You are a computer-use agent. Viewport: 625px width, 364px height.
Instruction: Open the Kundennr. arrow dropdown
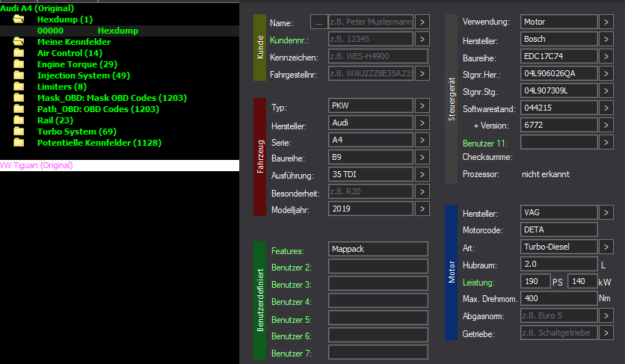click(422, 39)
